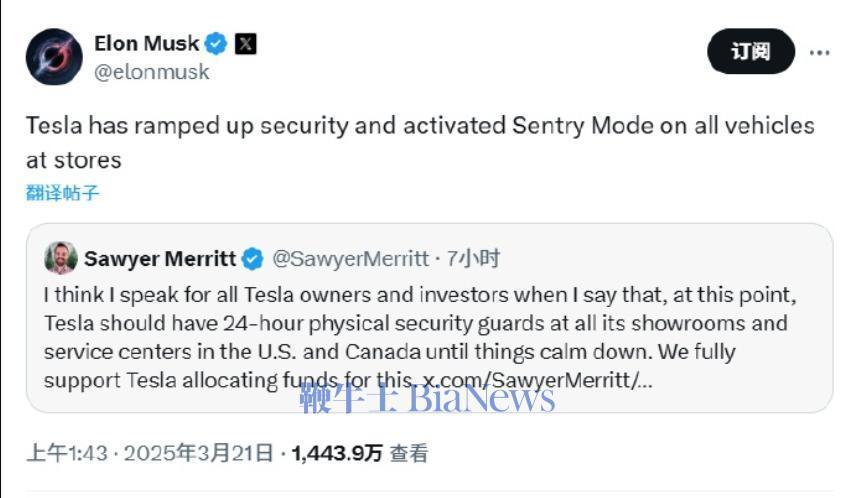Click the 上午1:43 · 2025年3月21日 timestamp

click(150, 453)
